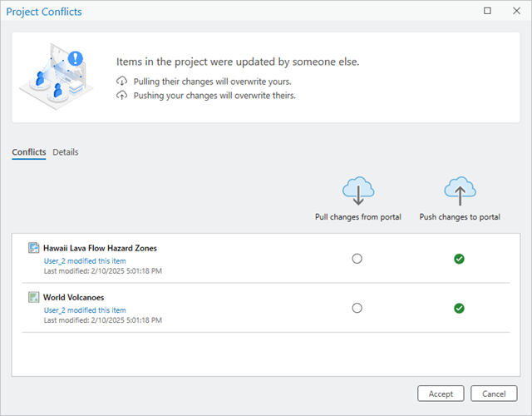Click the large Pull changes cloud icon
532x416 pixels.
(357, 191)
